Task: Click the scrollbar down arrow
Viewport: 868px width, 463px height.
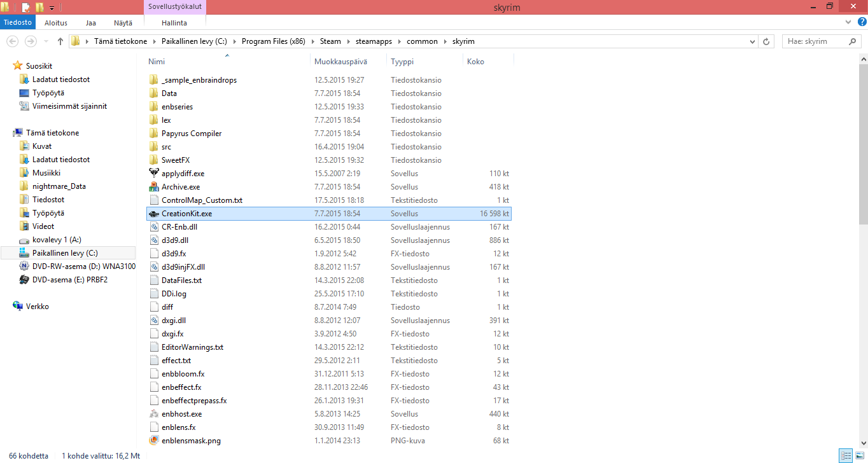Action: pyautogui.click(x=863, y=442)
